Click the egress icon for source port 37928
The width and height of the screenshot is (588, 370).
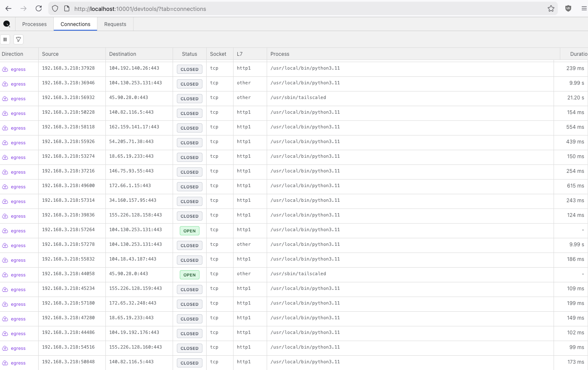click(5, 69)
